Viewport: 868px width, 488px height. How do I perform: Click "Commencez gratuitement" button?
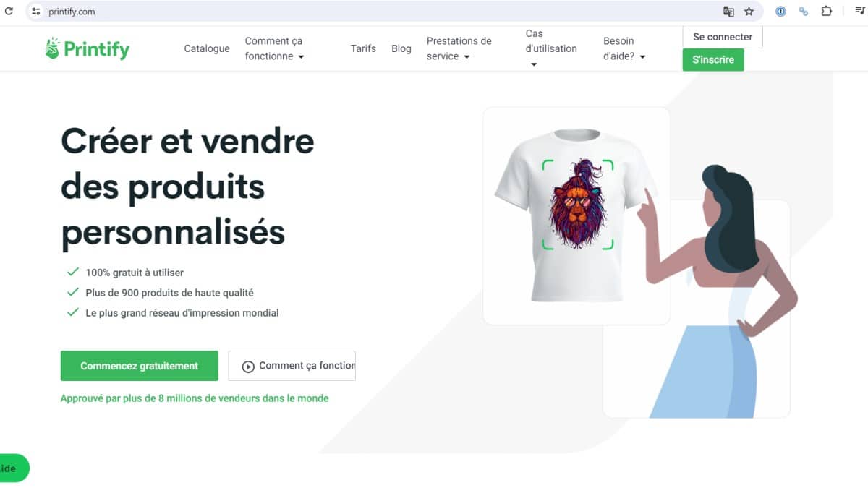139,366
